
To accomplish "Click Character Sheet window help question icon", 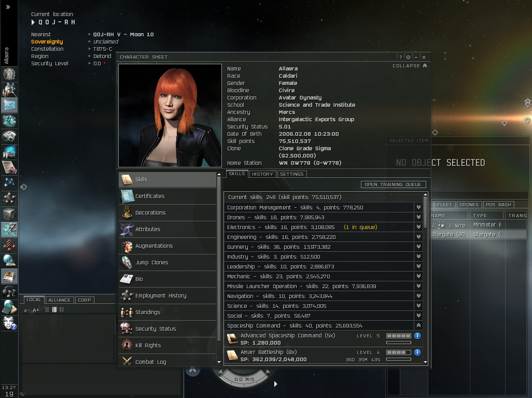I will coord(401,58).
